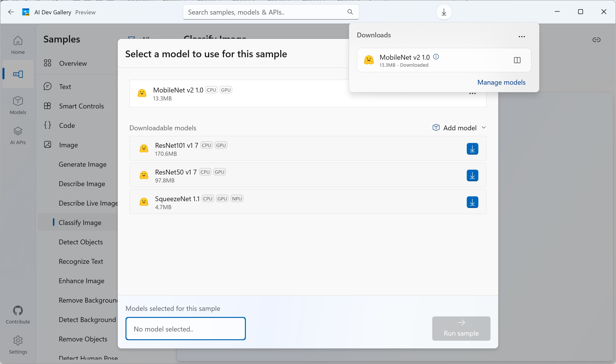Click the back arrow in title bar
This screenshot has width=616, height=364.
tap(11, 12)
